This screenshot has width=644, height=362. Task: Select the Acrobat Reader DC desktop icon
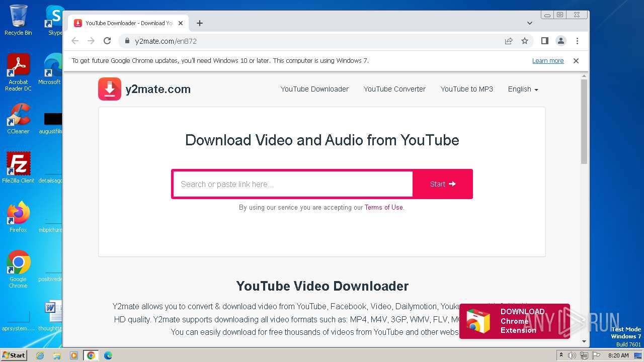[18, 72]
